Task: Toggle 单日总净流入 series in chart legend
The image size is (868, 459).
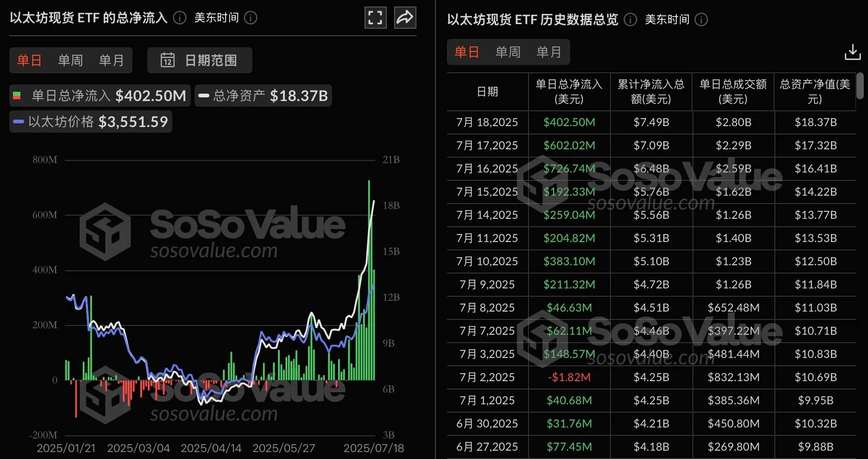Action: [100, 96]
